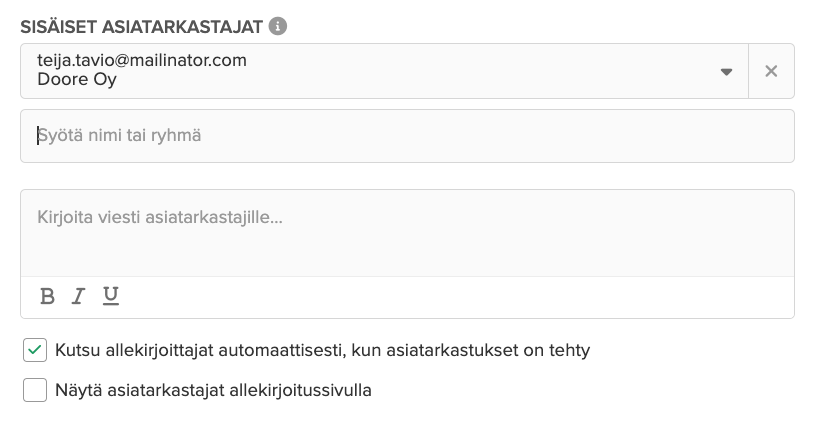Click the empty lower area of message box
Image resolution: width=814 pixels, height=424 pixels.
[408, 254]
